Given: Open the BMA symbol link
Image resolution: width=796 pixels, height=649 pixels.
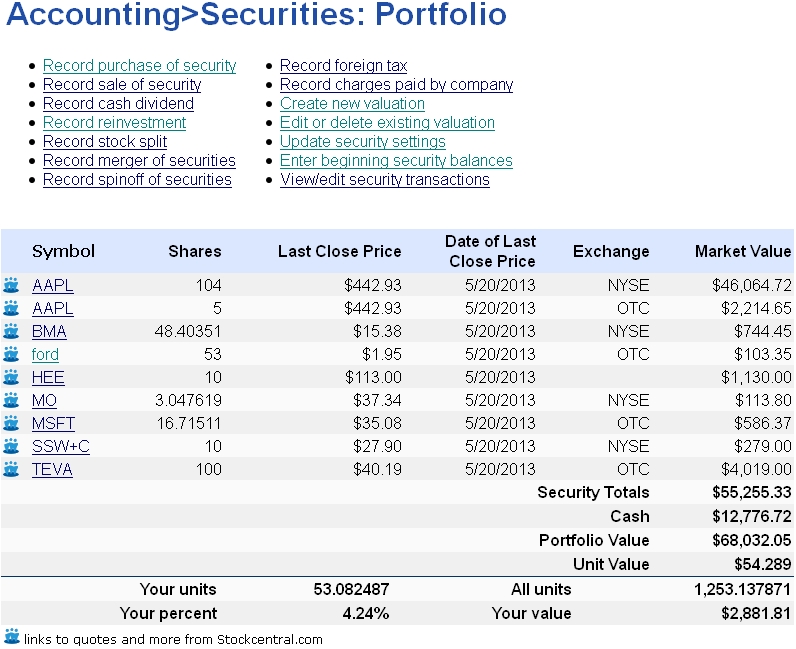Looking at the screenshot, I should click(x=49, y=331).
